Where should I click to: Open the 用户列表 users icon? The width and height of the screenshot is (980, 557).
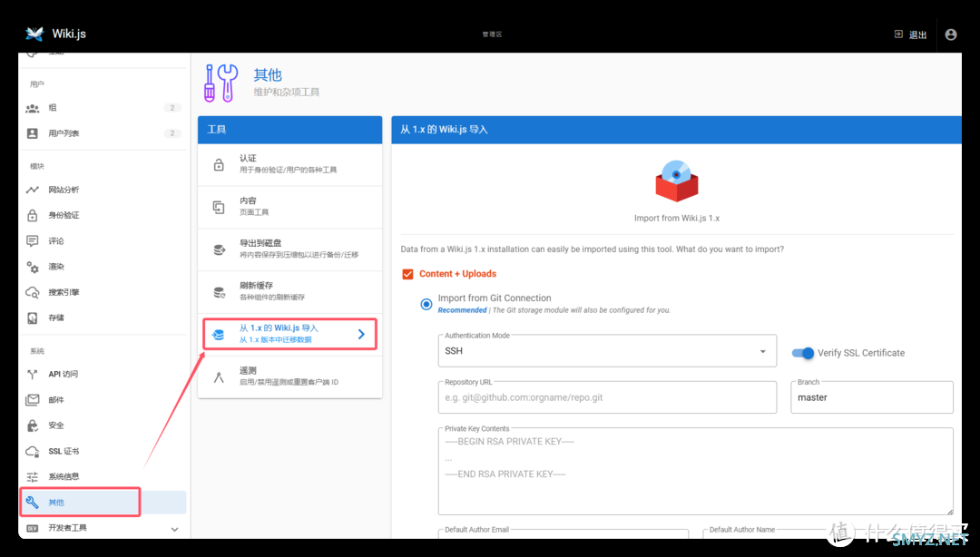33,133
